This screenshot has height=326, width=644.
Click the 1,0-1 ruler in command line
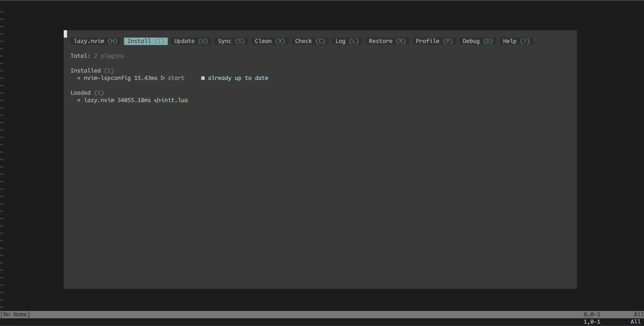[592, 322]
